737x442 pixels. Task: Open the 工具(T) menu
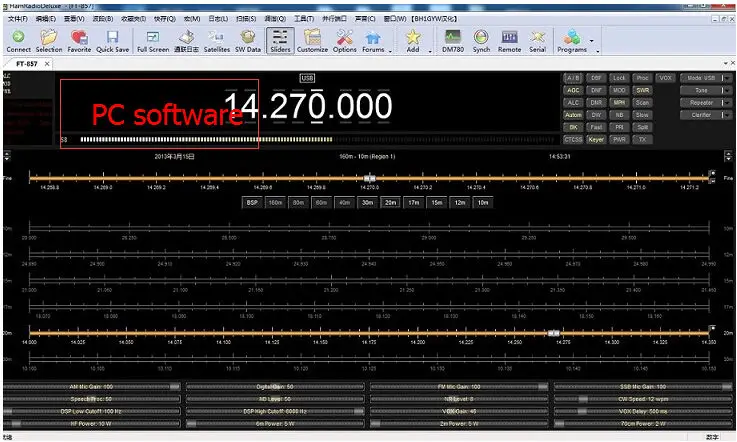pos(304,19)
